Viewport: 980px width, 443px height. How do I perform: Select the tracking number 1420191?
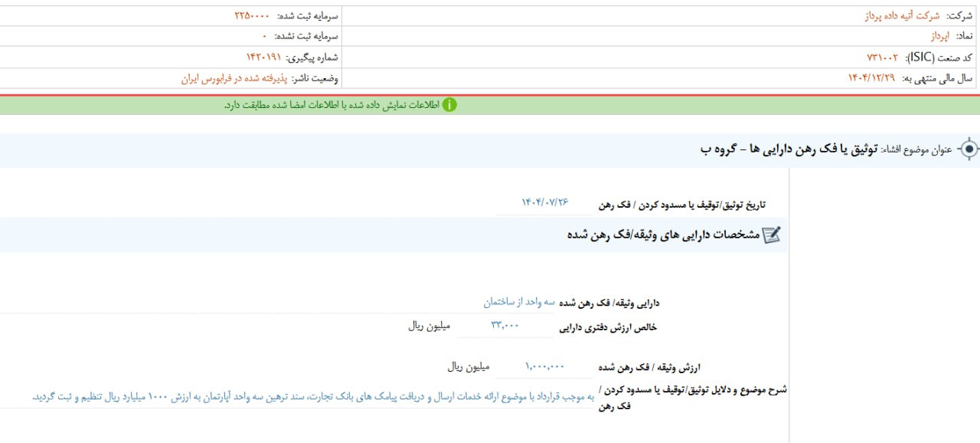tap(263, 57)
